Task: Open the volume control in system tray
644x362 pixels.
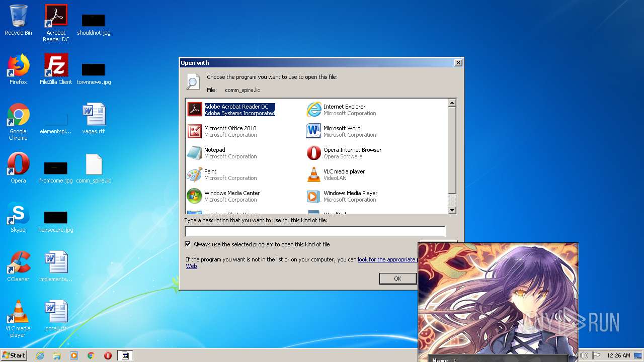Action: tap(584, 355)
